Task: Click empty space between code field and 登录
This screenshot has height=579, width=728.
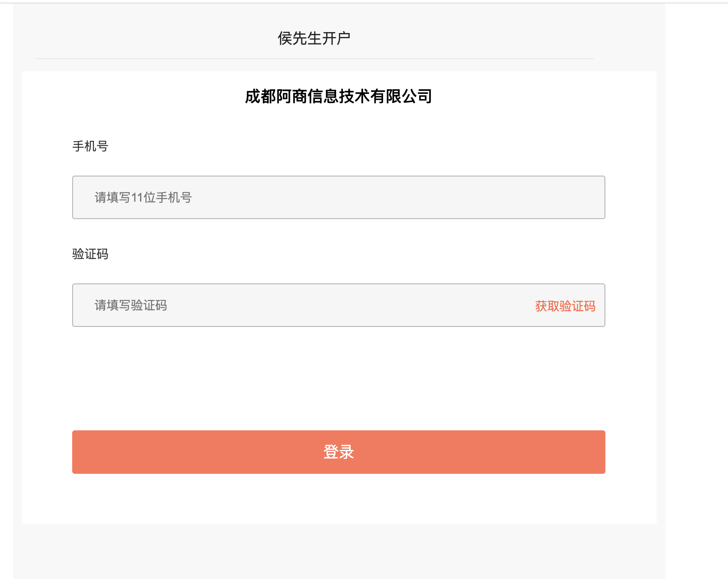Action: [338, 378]
